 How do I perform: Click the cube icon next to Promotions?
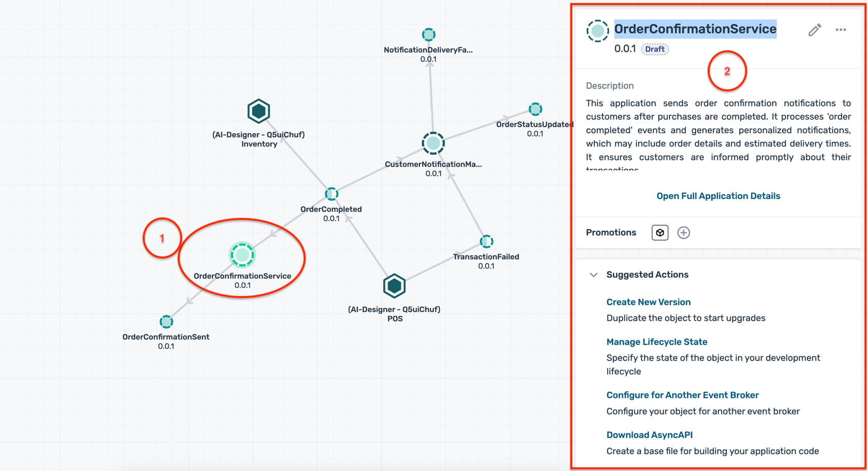pos(660,232)
